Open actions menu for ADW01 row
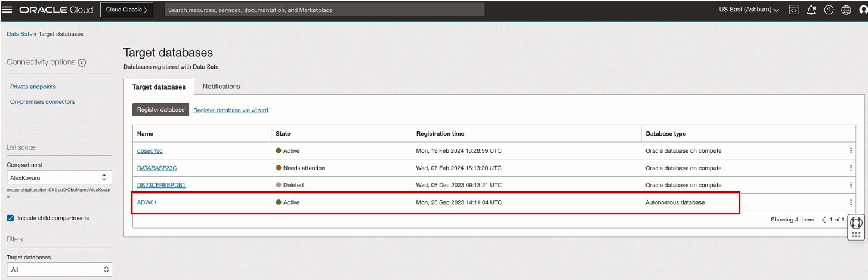 coord(851,202)
